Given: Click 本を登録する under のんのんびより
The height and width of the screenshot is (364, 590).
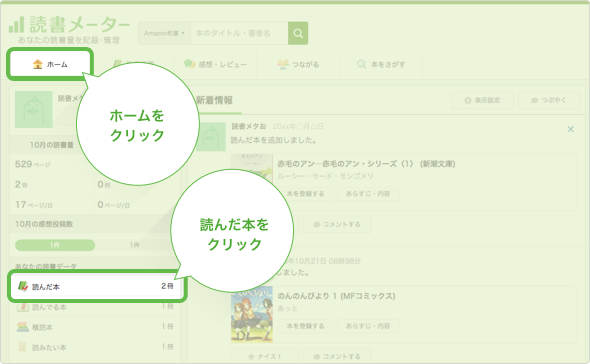Looking at the screenshot, I should pos(305,326).
